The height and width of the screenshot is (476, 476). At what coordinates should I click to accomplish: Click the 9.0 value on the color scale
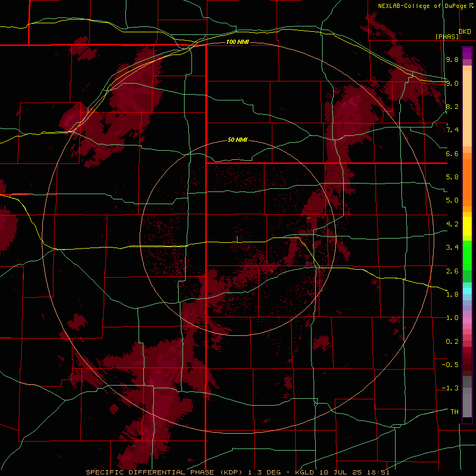(452, 83)
